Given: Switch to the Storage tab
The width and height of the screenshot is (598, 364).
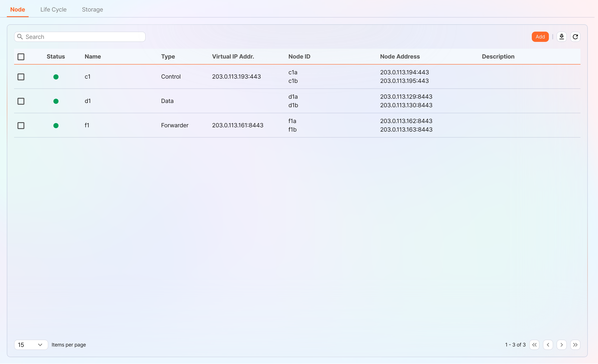Looking at the screenshot, I should click(x=92, y=9).
